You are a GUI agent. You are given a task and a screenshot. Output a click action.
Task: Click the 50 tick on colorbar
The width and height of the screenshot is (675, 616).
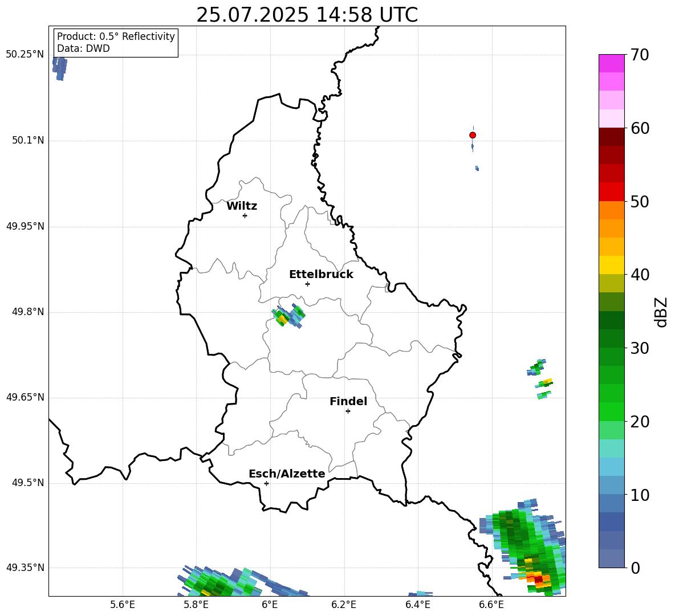point(640,201)
